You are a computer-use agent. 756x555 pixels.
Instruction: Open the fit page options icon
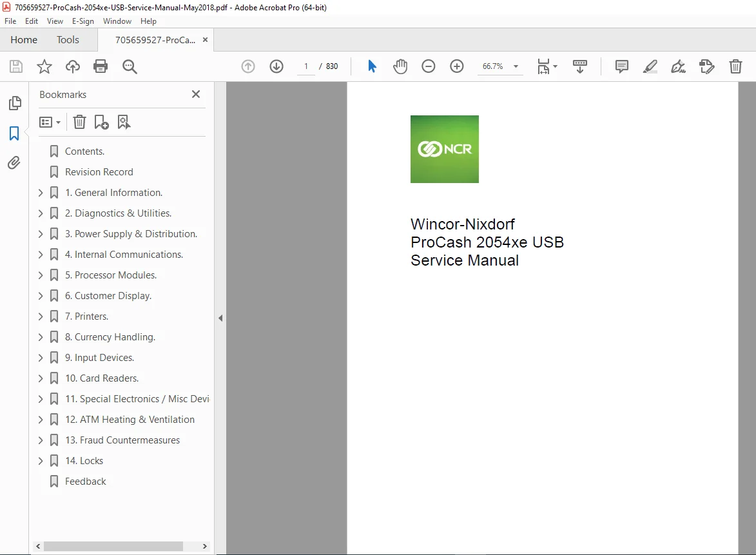[547, 66]
